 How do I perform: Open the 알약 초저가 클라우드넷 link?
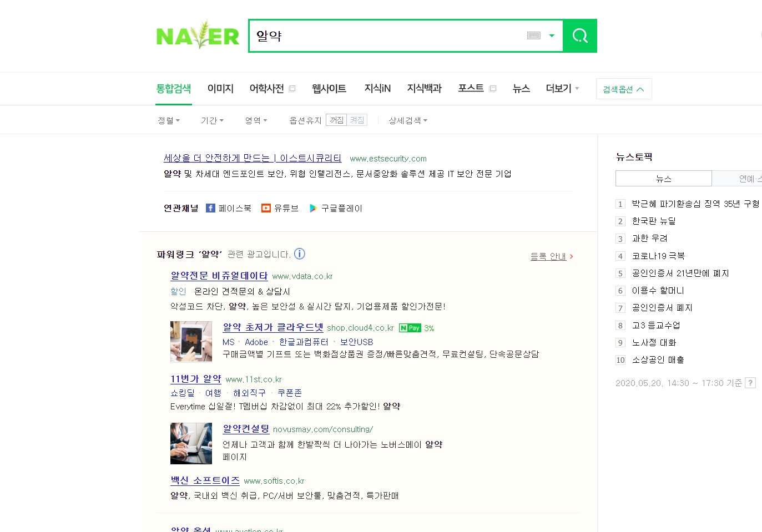pos(273,327)
